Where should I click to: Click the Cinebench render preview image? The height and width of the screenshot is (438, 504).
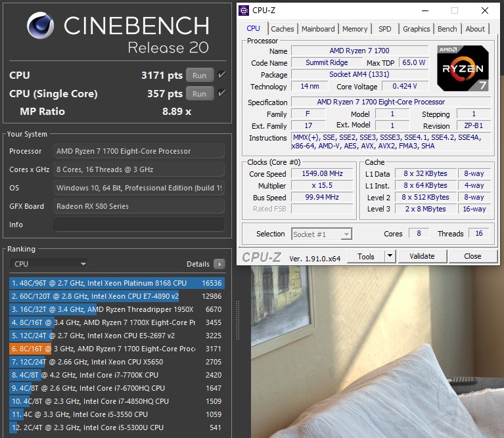pos(377,351)
